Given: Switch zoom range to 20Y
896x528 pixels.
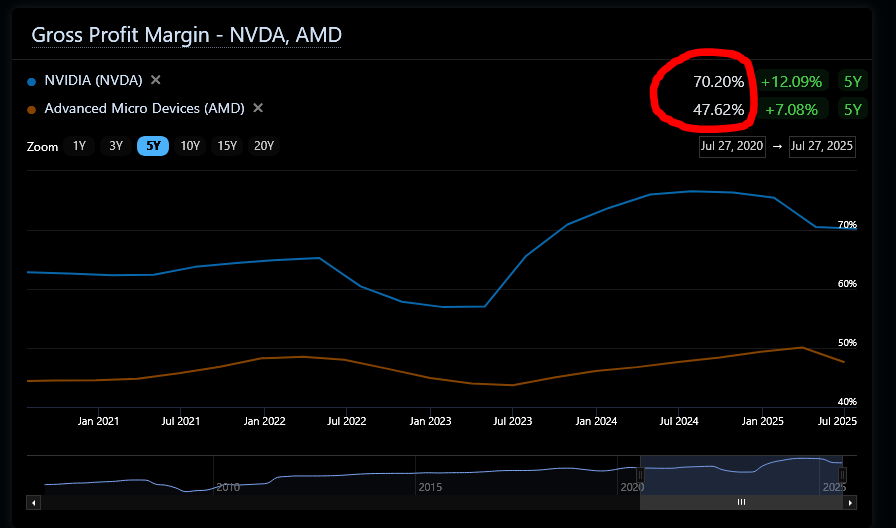Looking at the screenshot, I should pyautogui.click(x=264, y=146).
